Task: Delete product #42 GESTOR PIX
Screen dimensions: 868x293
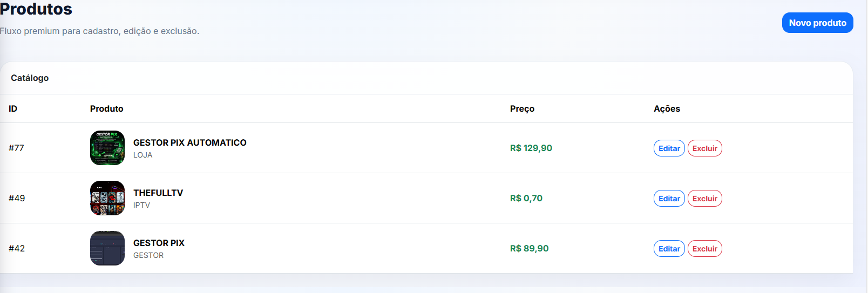Action: point(704,249)
